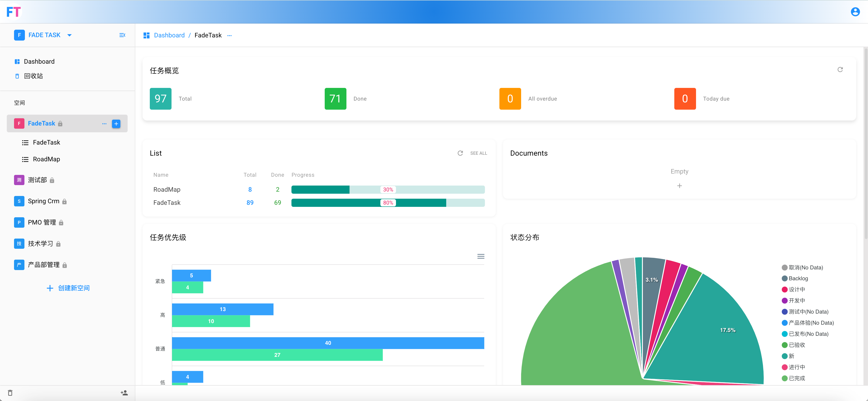Viewport: 868px width, 401px height.
Task: Open the FADE TASK workspace dropdown arrow
Action: [x=69, y=35]
